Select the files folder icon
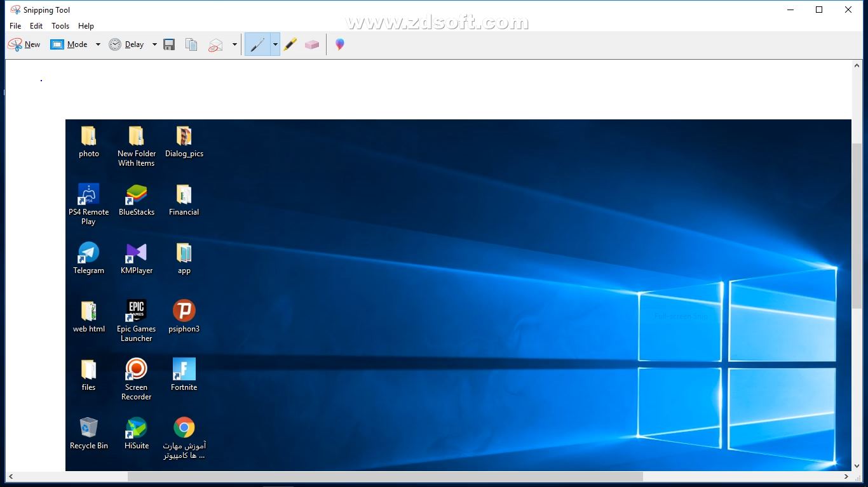This screenshot has height=487, width=868. [89, 375]
